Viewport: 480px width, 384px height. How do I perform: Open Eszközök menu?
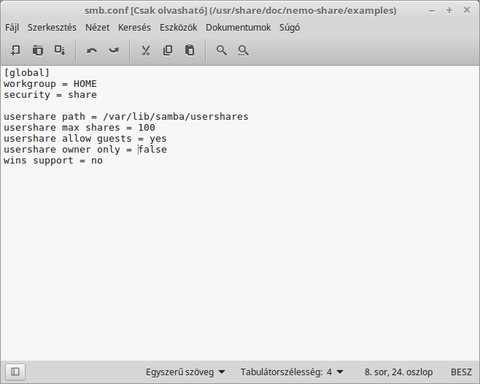(178, 28)
